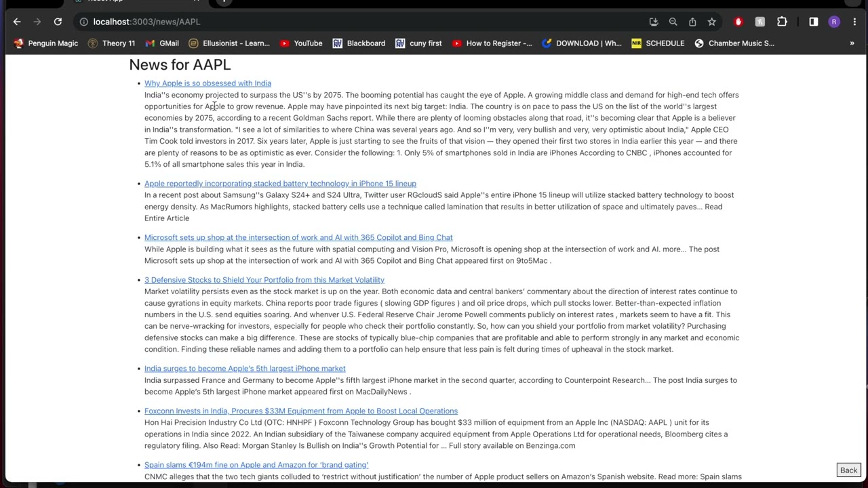Viewport: 868px width, 488px height.
Task: Open stacked battery technology iPhone 15 article
Action: [280, 184]
